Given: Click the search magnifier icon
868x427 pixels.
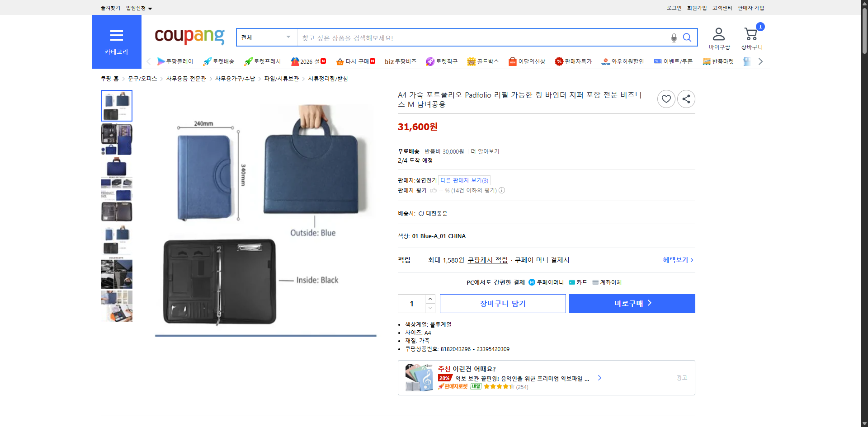Looking at the screenshot, I should (687, 38).
